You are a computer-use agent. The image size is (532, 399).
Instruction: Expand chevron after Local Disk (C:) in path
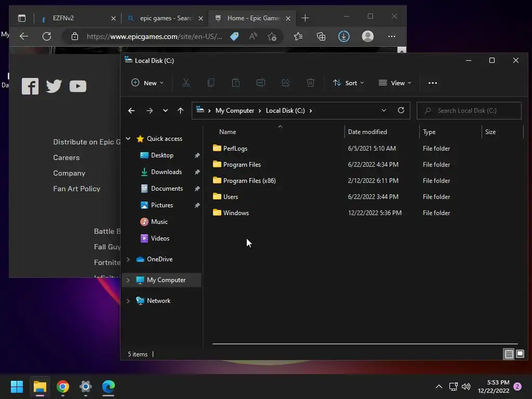point(311,111)
